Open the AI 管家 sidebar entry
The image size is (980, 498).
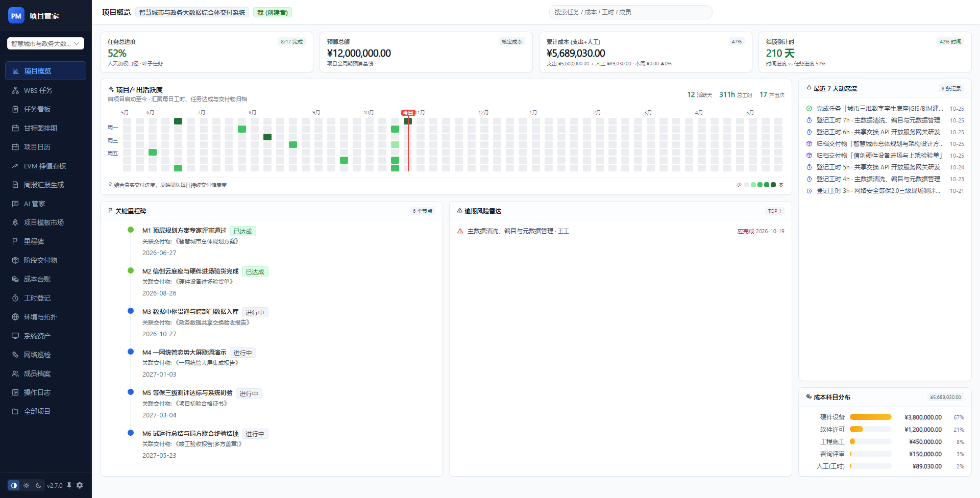pyautogui.click(x=45, y=204)
